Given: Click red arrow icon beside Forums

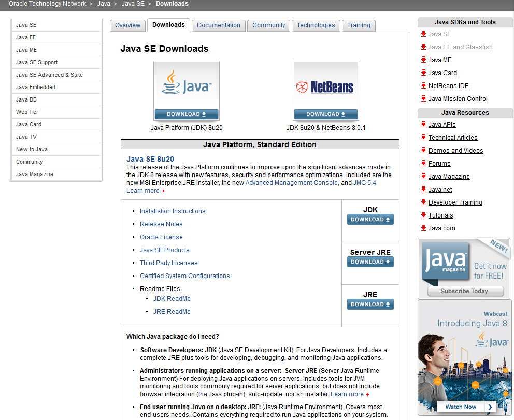Looking at the screenshot, I should click(x=423, y=163).
